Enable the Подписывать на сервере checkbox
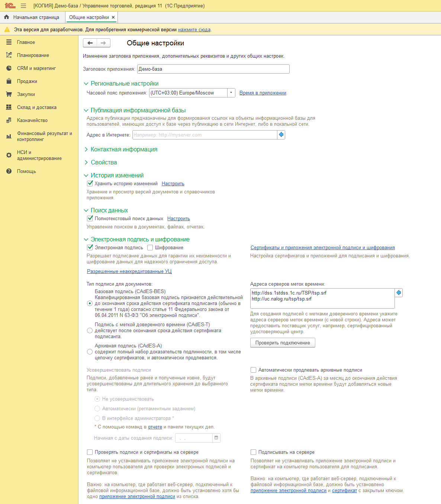 (x=254, y=452)
